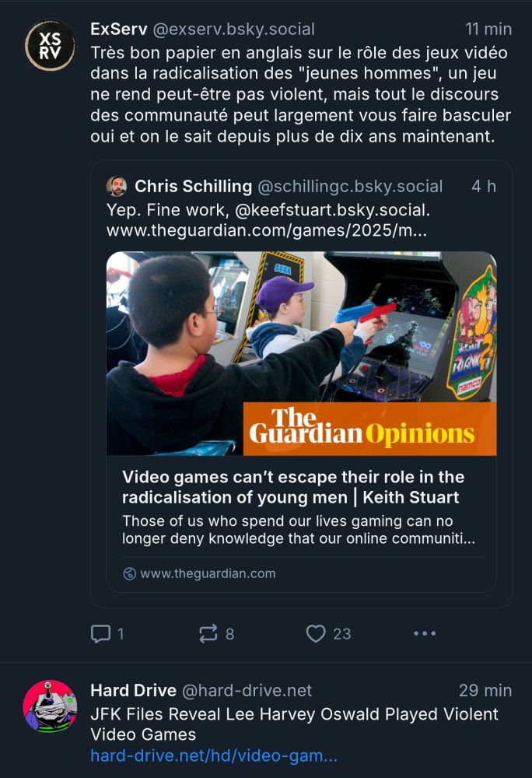Open the ExServ XSRV profile avatar
Image resolution: width=532 pixels, height=778 pixels.
click(50, 46)
